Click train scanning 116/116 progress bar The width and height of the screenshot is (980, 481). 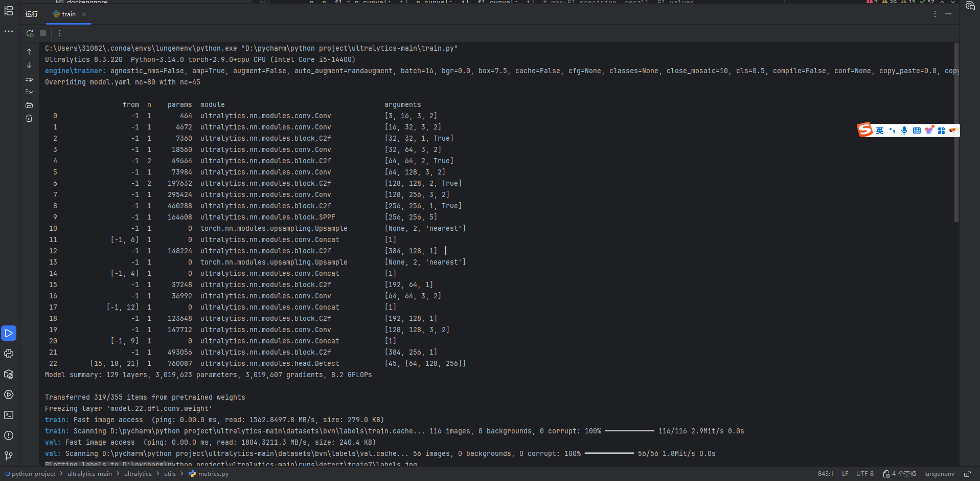[629, 431]
